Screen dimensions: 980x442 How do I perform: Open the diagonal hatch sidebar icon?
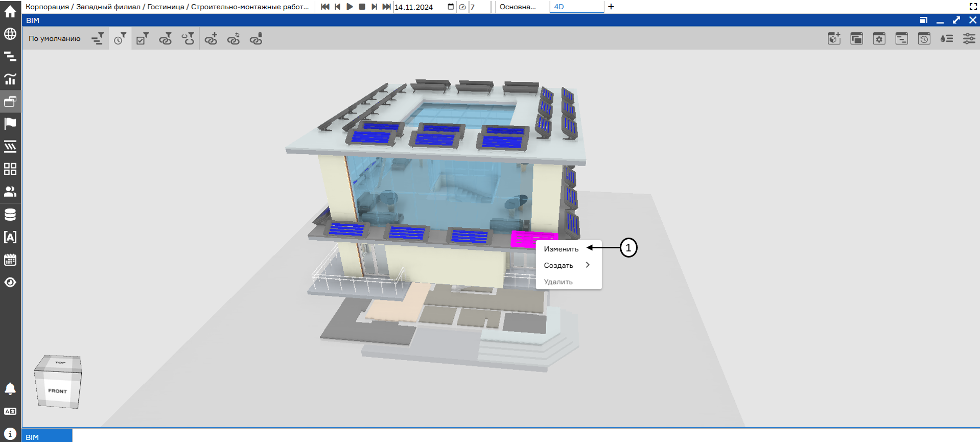(x=10, y=147)
